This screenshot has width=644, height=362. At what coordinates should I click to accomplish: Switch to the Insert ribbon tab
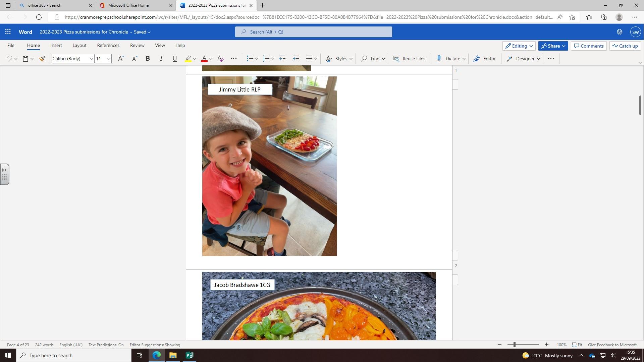[x=56, y=45]
